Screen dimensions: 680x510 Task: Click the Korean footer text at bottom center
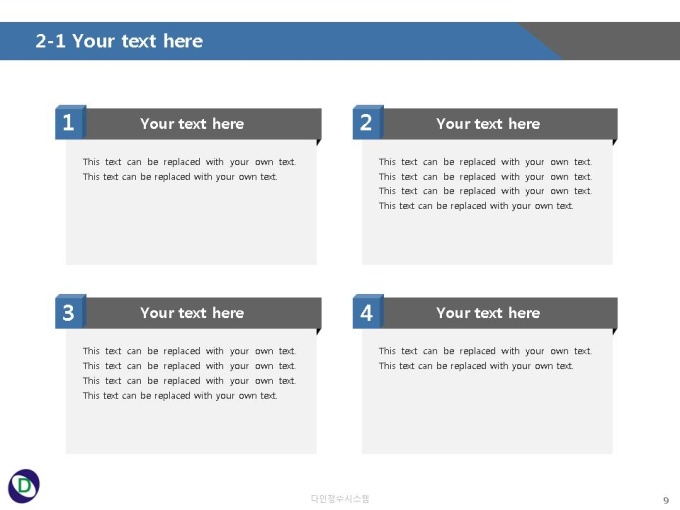pyautogui.click(x=340, y=499)
